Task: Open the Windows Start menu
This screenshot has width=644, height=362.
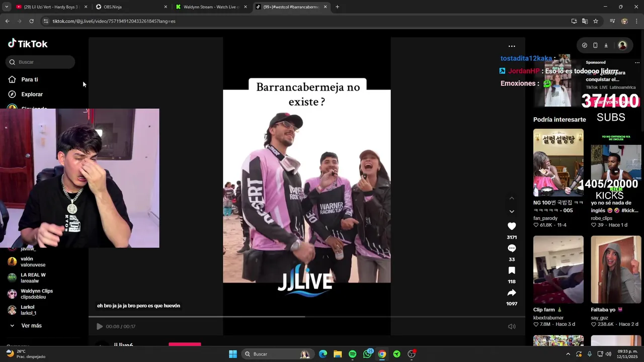Action: pos(233,354)
